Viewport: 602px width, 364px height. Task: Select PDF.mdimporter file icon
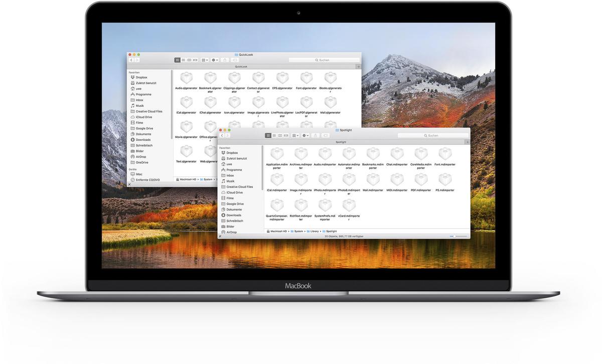421,179
